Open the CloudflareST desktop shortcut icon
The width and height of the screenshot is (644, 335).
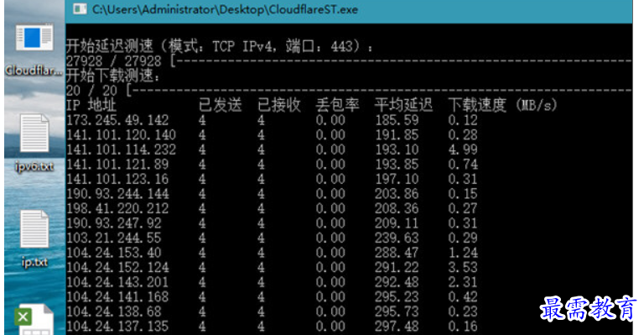point(34,38)
